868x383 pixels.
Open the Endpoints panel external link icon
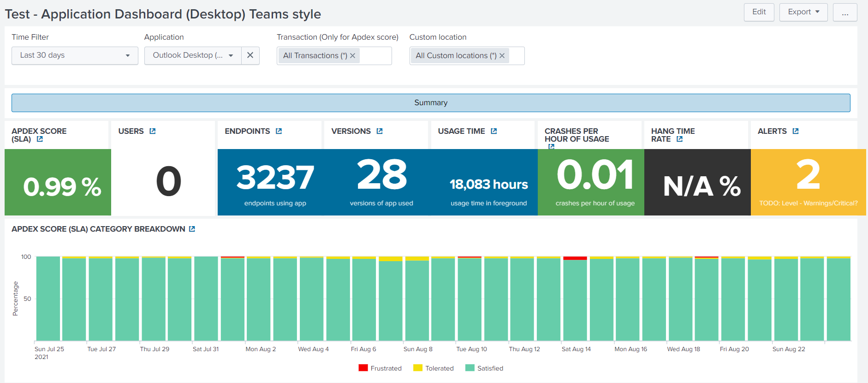(x=279, y=131)
